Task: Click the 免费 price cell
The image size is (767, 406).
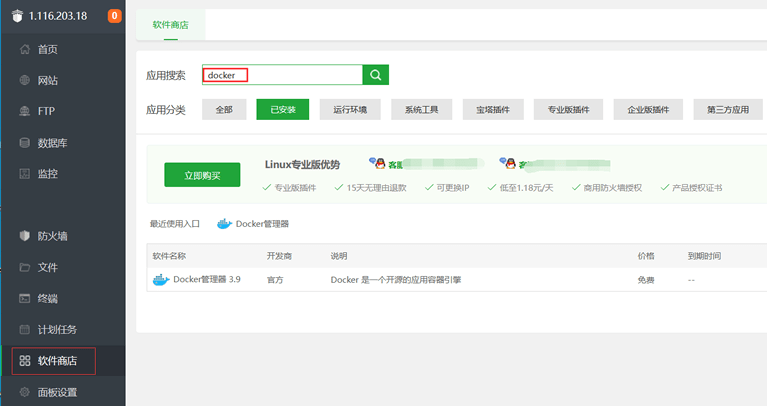Action: (x=646, y=280)
